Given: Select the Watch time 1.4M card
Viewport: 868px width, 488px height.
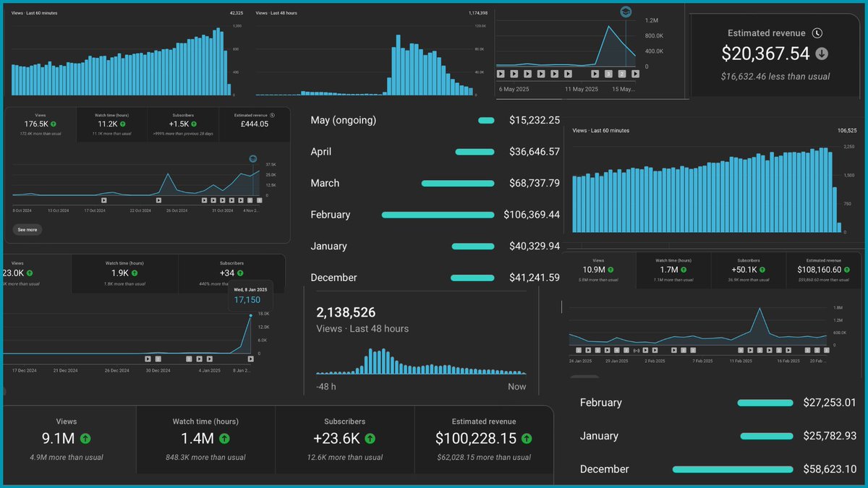Looking at the screenshot, I should pos(205,439).
